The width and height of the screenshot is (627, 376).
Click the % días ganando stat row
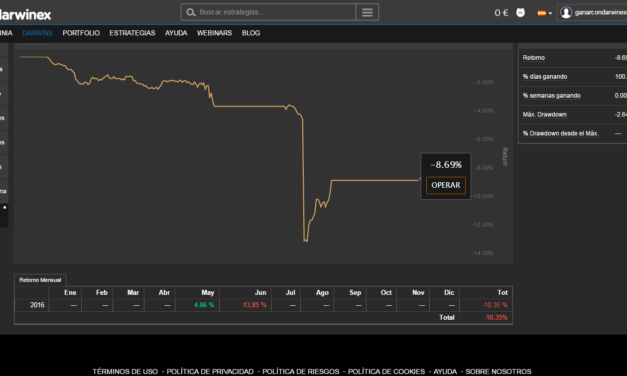[x=573, y=76]
